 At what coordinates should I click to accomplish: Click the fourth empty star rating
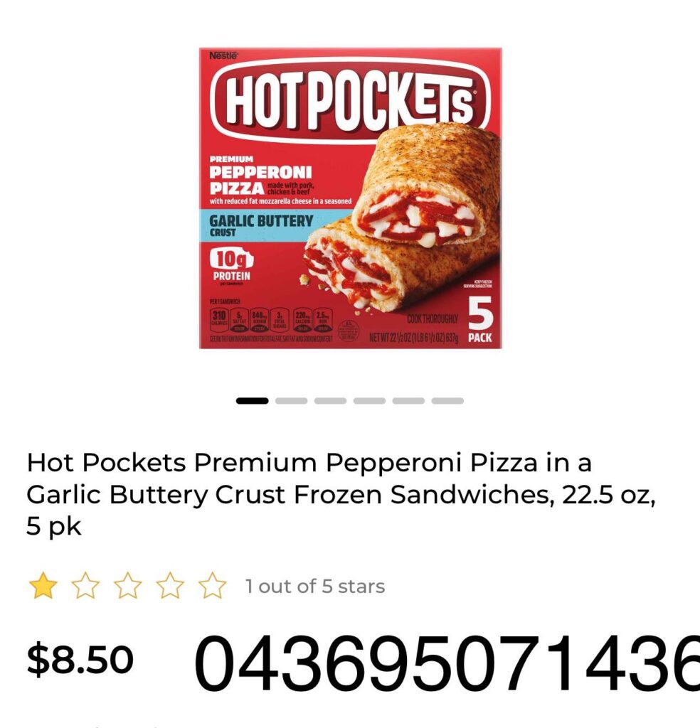coord(170,586)
